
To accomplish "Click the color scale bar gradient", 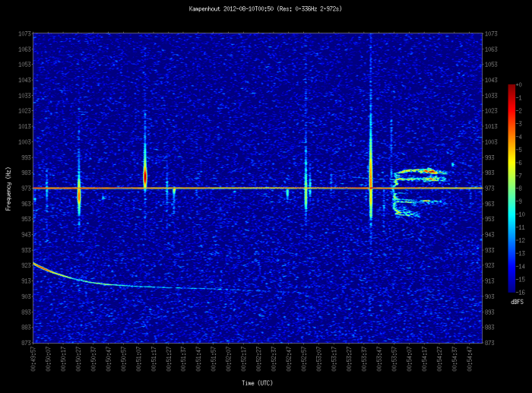I will (x=511, y=189).
